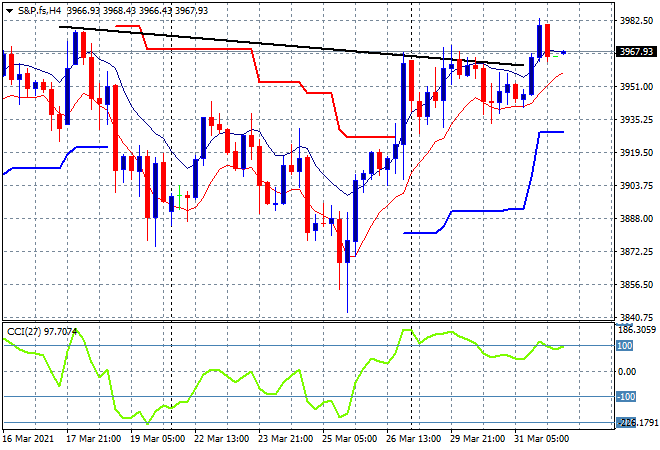Click price axis label 3903.75
Viewport: 660px width, 450px height.
click(636, 186)
